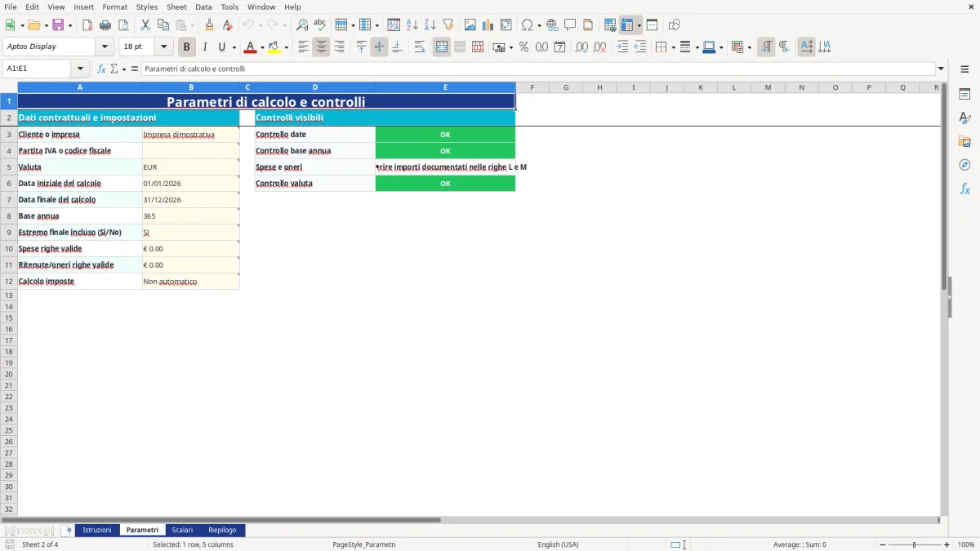Open the sidebar Gallery icon

964,142
